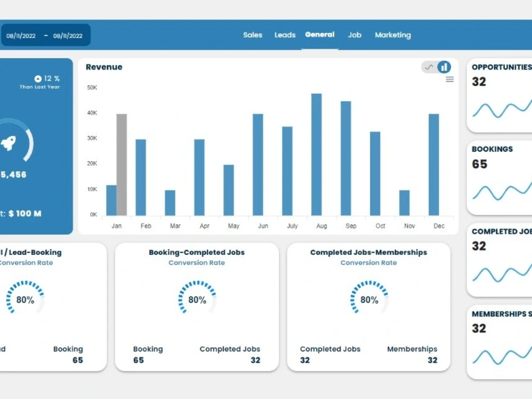Click the Job navigation link
532x399 pixels.
354,35
